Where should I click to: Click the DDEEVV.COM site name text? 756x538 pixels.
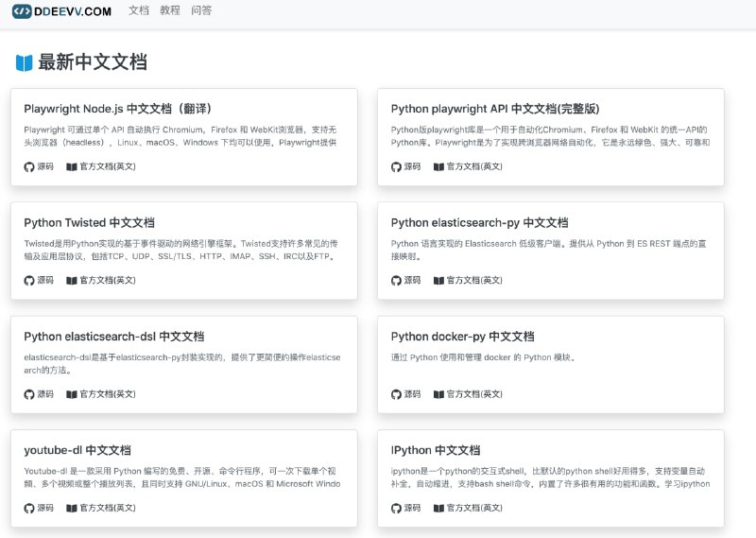click(x=73, y=11)
